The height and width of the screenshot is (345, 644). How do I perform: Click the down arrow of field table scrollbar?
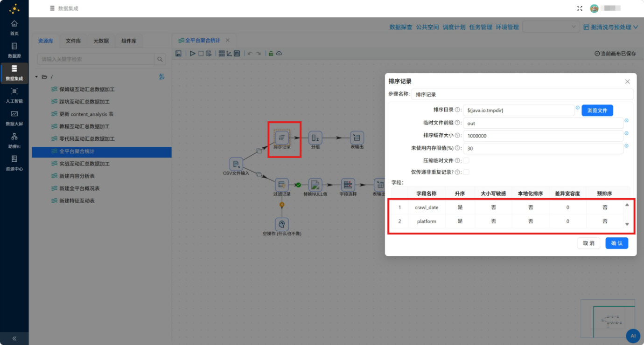(x=627, y=224)
